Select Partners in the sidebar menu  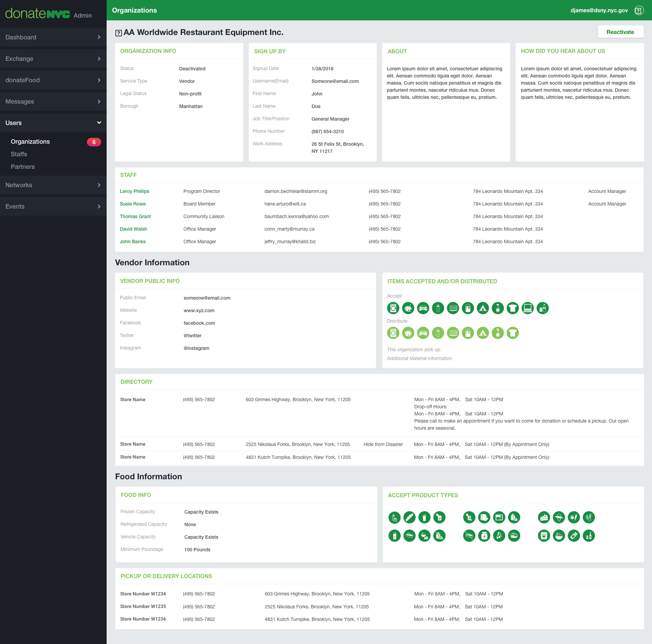point(23,166)
